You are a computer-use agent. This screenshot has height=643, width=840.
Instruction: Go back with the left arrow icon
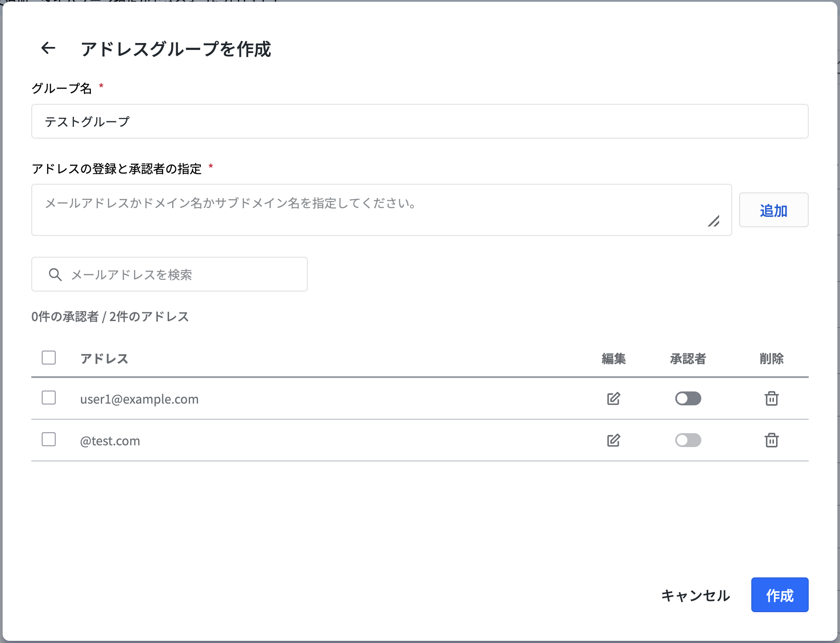(48, 48)
